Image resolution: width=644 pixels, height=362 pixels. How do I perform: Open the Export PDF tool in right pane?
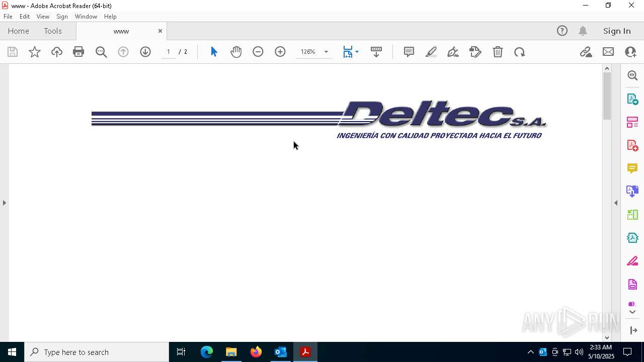(x=632, y=99)
